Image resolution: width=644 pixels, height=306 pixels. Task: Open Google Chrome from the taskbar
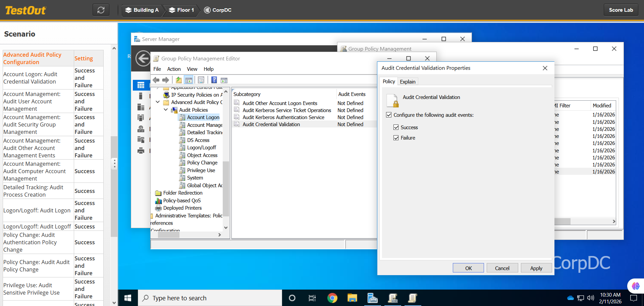(x=332, y=298)
